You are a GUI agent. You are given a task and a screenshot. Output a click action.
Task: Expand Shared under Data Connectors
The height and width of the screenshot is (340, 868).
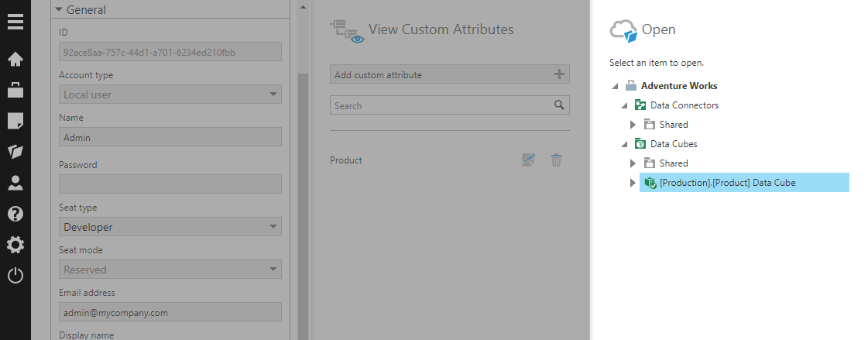(x=633, y=125)
